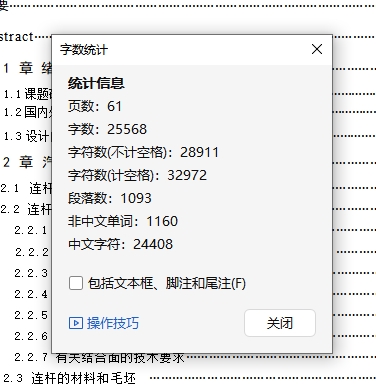Select the 中文字符: 24408 line
Screen dimensions: 376x387
pyautogui.click(x=120, y=244)
